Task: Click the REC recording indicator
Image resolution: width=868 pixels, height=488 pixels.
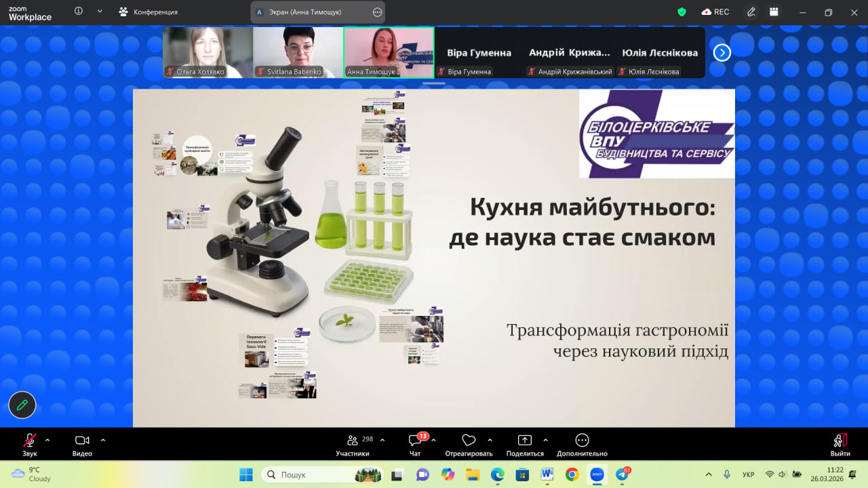Action: 715,12
